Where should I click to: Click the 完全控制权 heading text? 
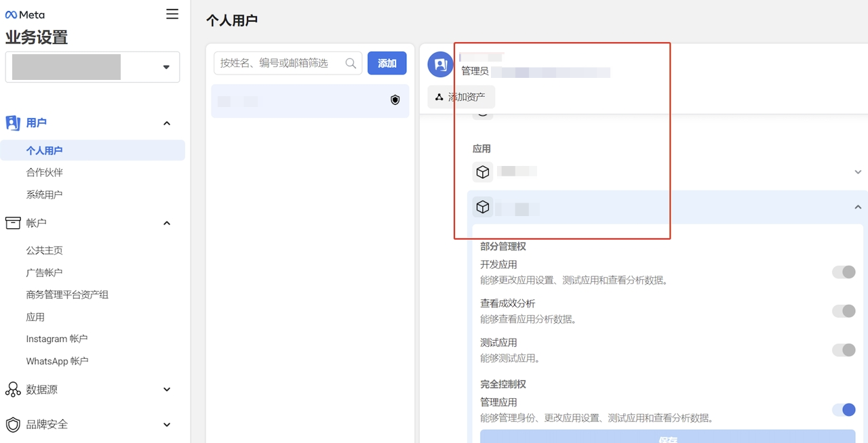503,384
